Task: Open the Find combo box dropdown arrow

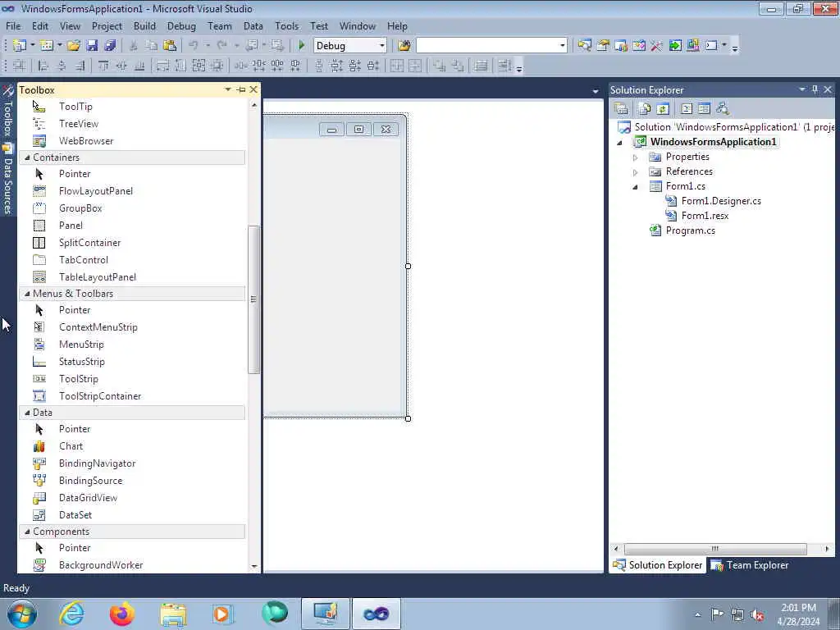Action: click(563, 46)
